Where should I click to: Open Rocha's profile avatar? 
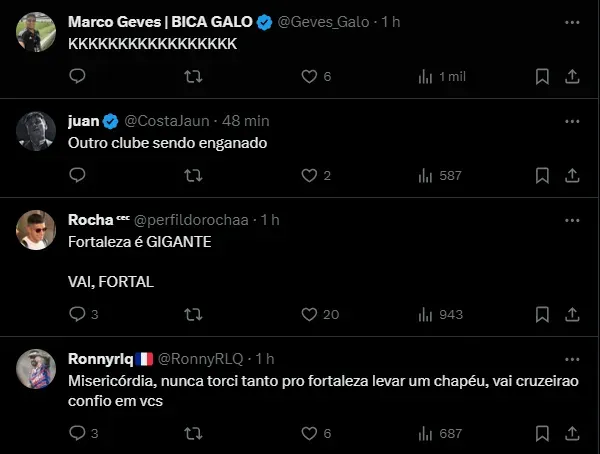pos(36,231)
